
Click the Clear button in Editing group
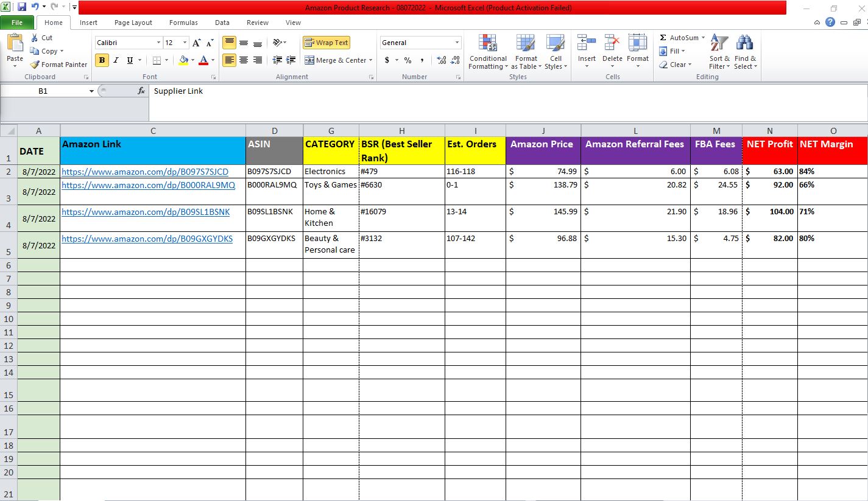pyautogui.click(x=676, y=65)
